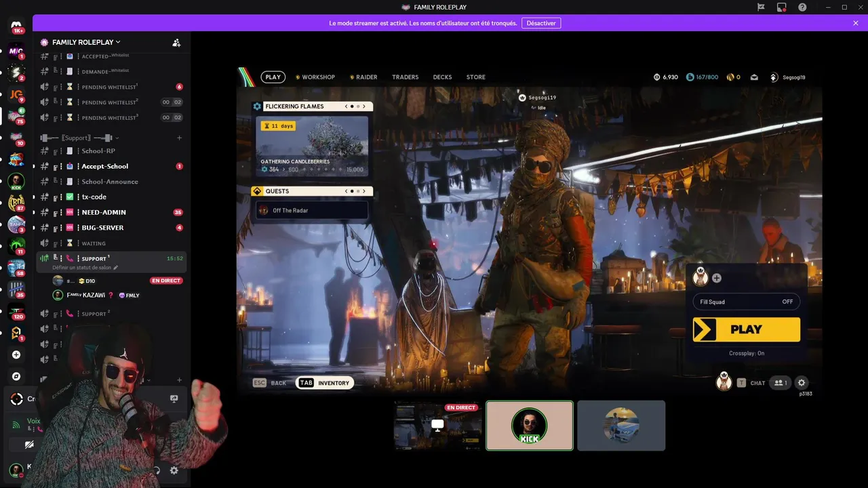Go to next Quests page arrow
The height and width of the screenshot is (488, 868).
point(363,191)
